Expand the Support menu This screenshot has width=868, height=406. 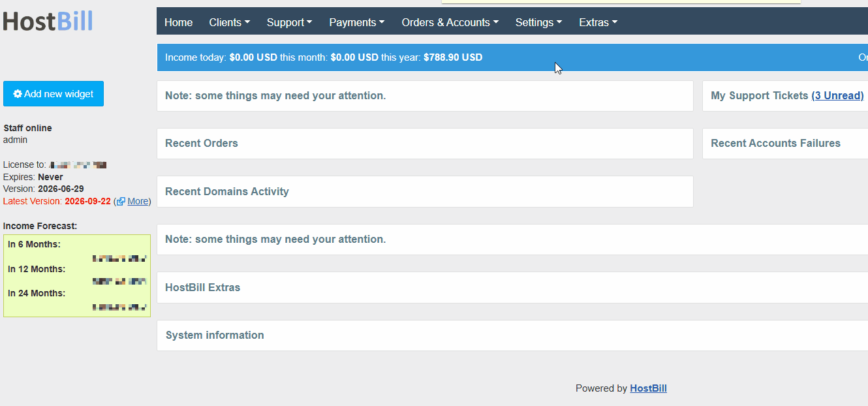click(x=289, y=22)
